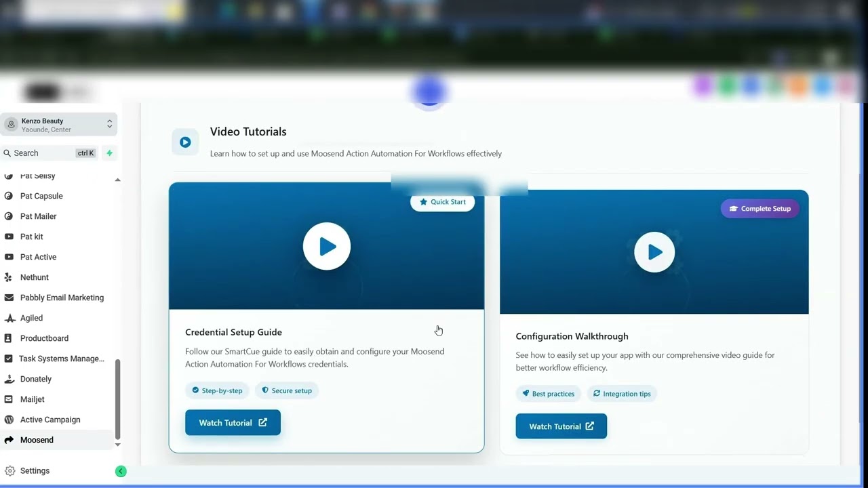868x488 pixels.
Task: Open Pat Active in the sidebar
Action: click(39, 257)
